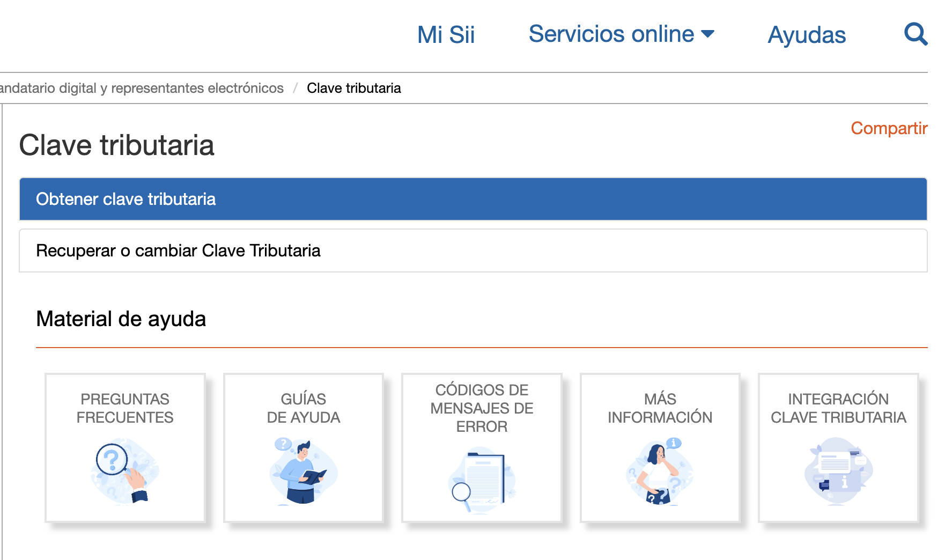Select the Más Información card title

[660, 408]
